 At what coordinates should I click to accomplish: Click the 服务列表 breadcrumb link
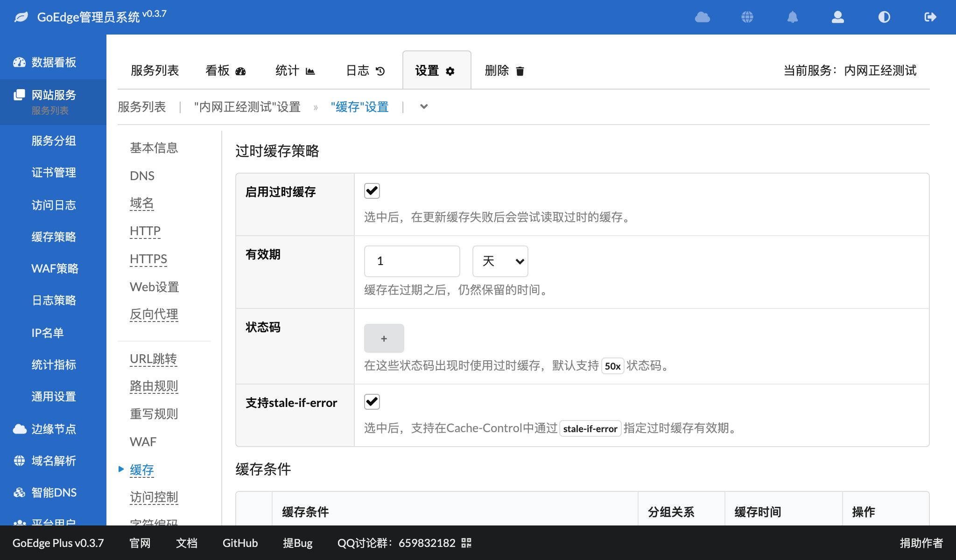pyautogui.click(x=142, y=107)
